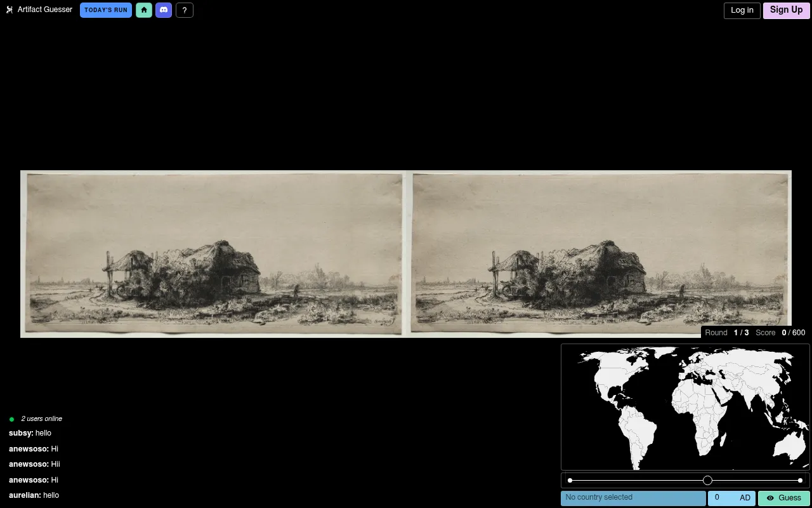Click the anewsoso 'Hii' chat message

[34, 464]
